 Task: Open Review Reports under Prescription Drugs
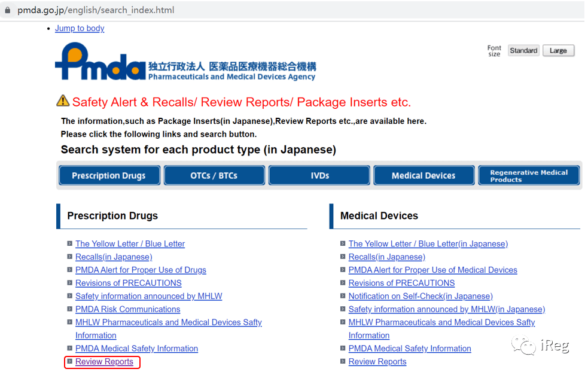click(x=104, y=361)
